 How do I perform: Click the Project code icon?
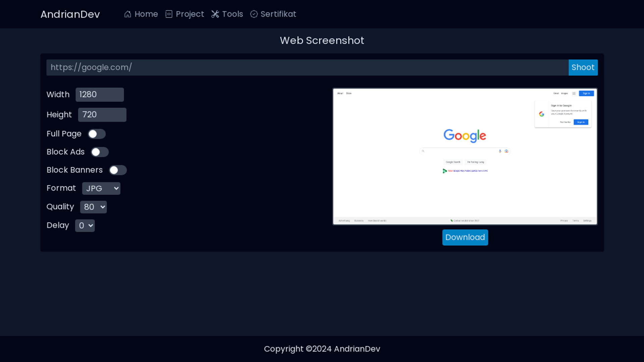[169, 14]
